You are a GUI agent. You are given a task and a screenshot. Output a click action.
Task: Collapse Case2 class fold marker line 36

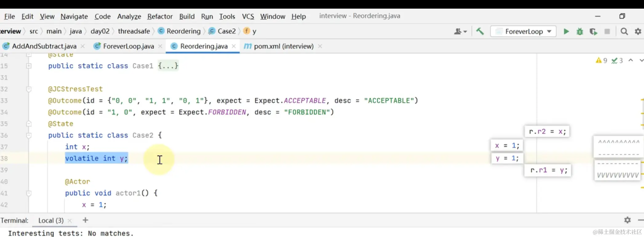(29, 135)
